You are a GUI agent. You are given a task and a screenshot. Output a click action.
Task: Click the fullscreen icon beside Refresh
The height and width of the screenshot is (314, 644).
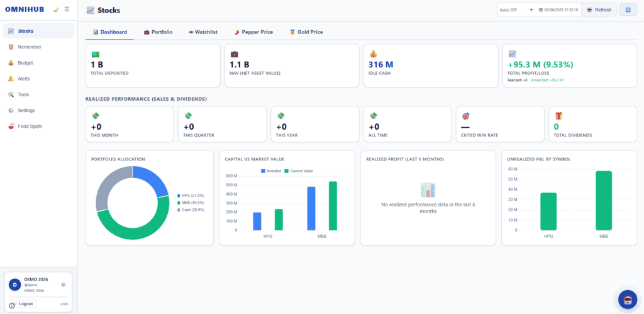pyautogui.click(x=628, y=10)
